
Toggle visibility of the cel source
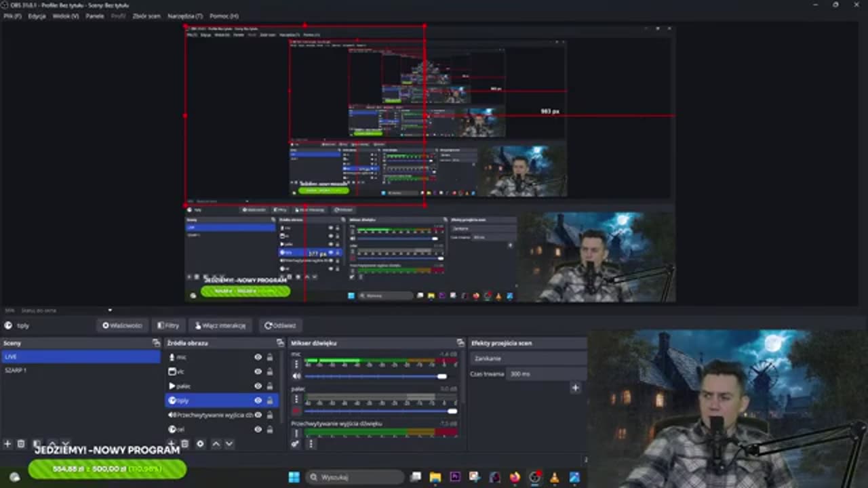coord(258,429)
